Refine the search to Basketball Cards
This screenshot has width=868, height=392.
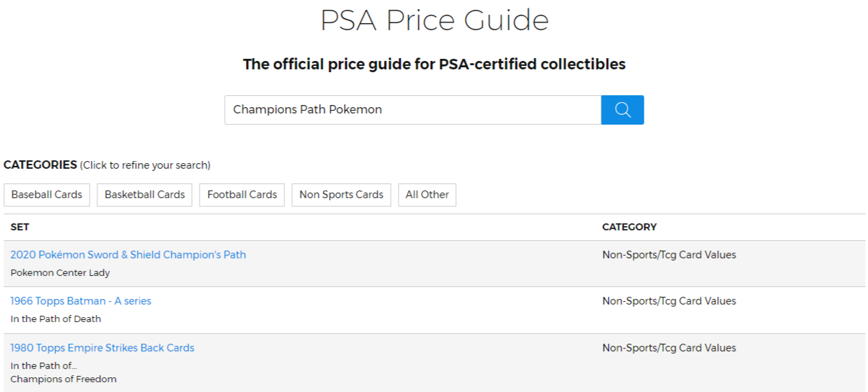145,195
